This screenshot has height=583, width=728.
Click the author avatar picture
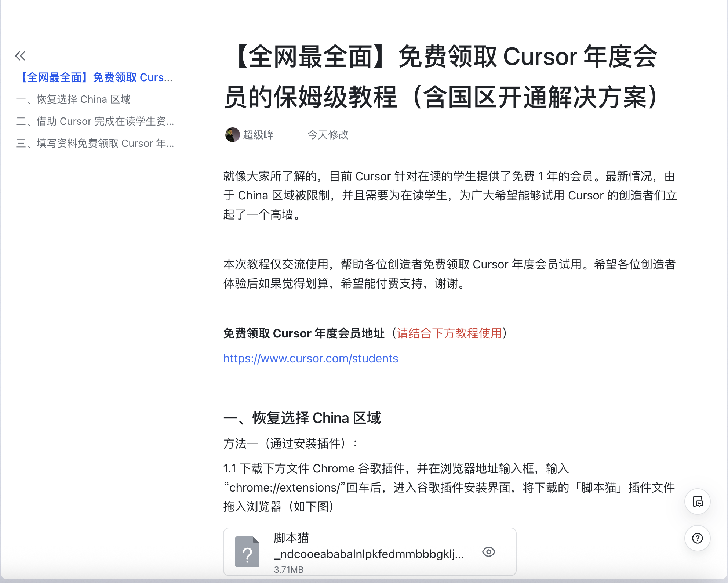coord(232,135)
